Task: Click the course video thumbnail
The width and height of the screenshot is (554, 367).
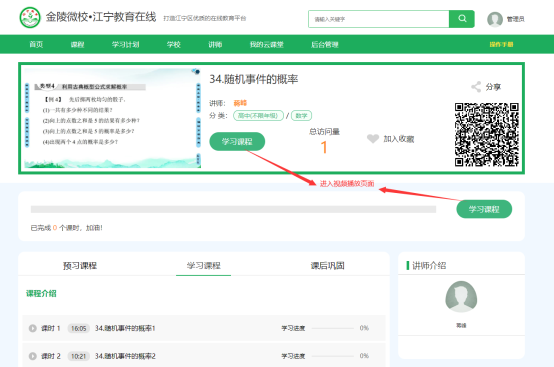Action: [x=112, y=118]
